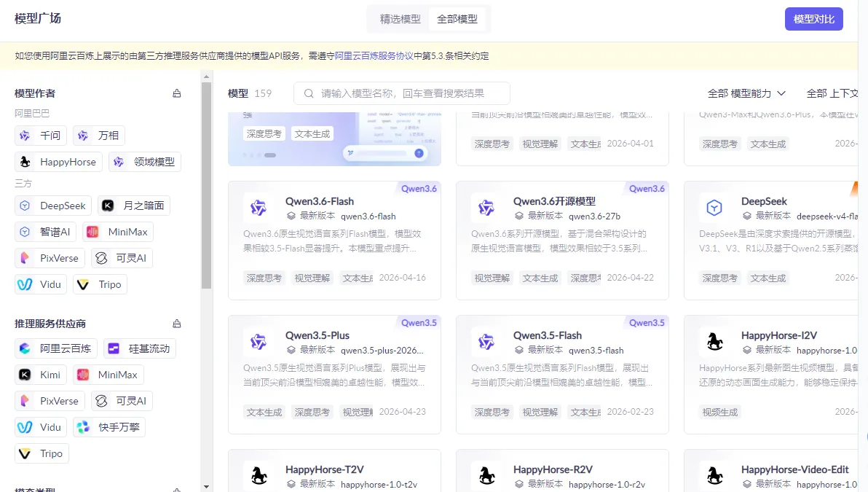The width and height of the screenshot is (868, 492).
Task: Click the 阿里云百炼 provider icon
Action: click(x=25, y=348)
